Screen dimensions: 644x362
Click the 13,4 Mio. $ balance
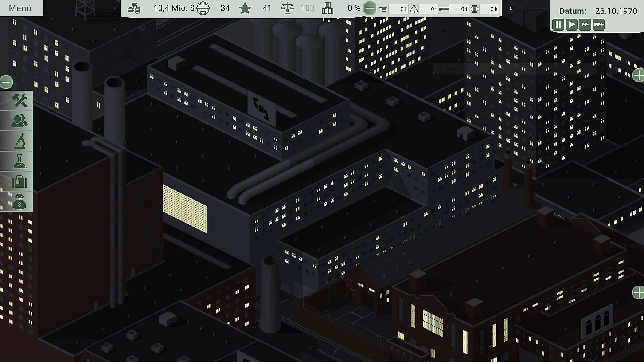pos(174,8)
